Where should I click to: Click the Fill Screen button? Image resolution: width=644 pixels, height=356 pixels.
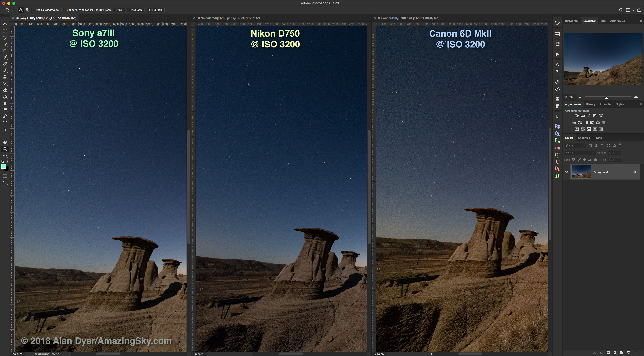pyautogui.click(x=155, y=10)
